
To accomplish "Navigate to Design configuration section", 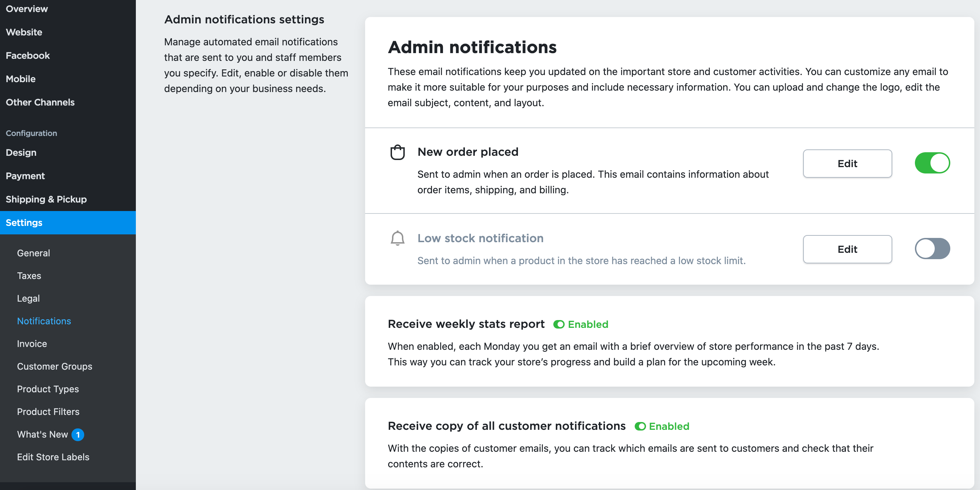I will click(21, 152).
